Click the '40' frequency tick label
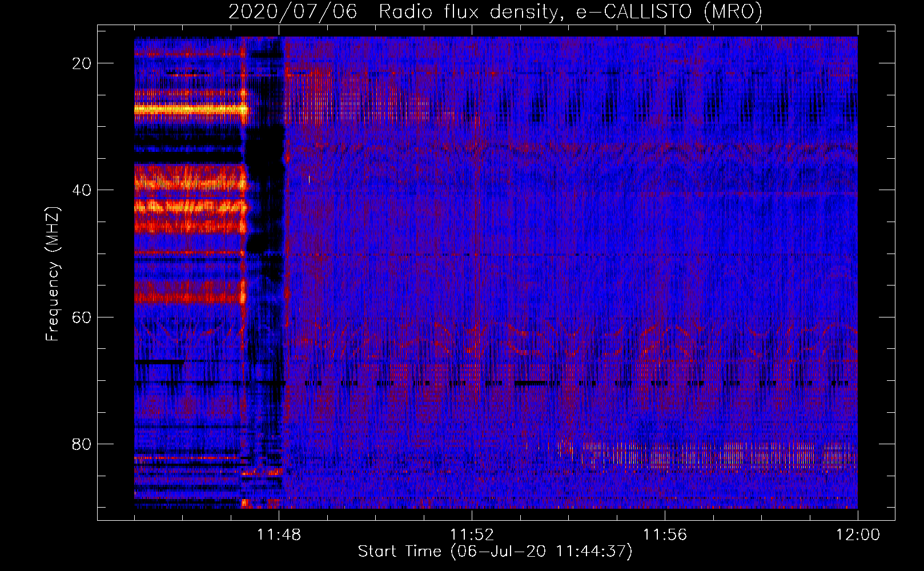The image size is (924, 571). click(x=82, y=190)
